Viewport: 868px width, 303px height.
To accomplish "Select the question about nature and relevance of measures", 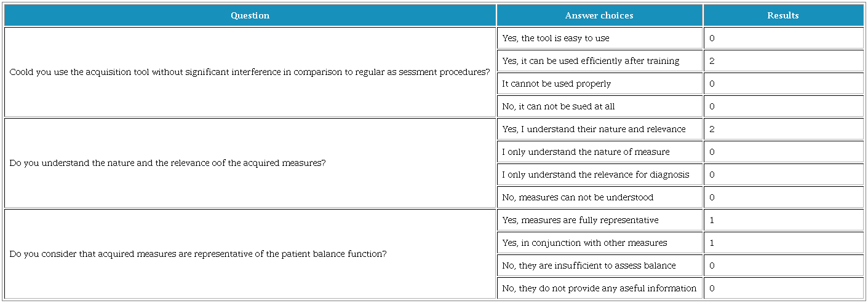I will (x=168, y=163).
